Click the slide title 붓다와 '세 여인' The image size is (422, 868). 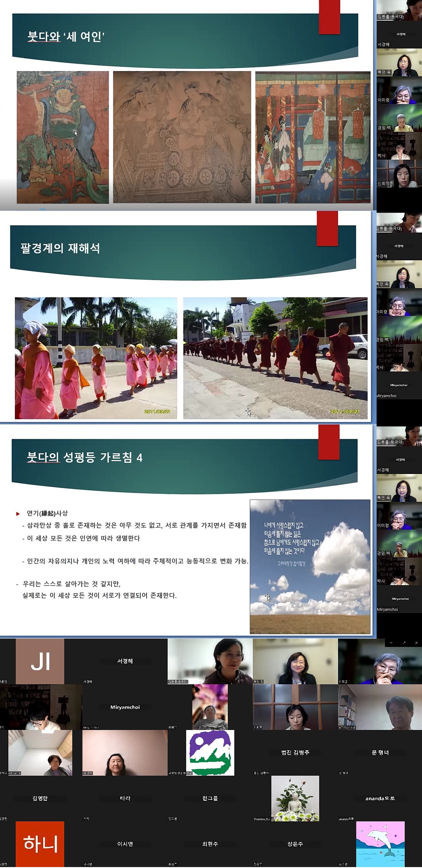(66, 36)
